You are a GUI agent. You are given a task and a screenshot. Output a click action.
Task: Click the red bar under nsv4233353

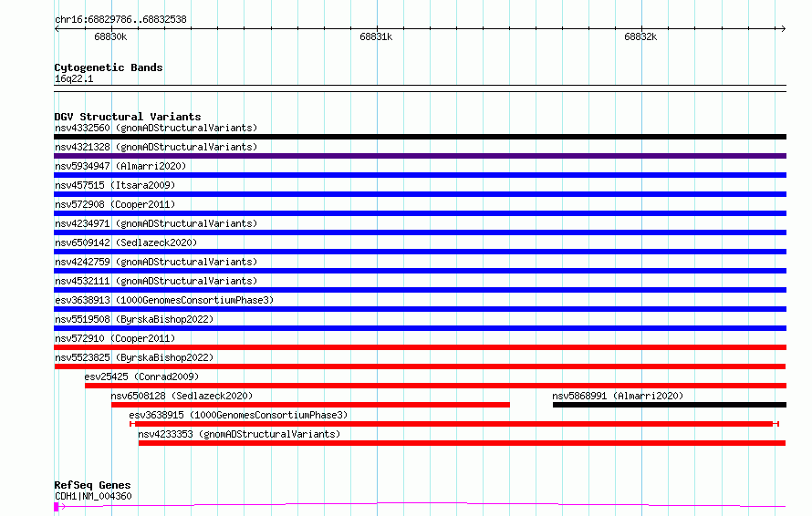tap(462, 443)
